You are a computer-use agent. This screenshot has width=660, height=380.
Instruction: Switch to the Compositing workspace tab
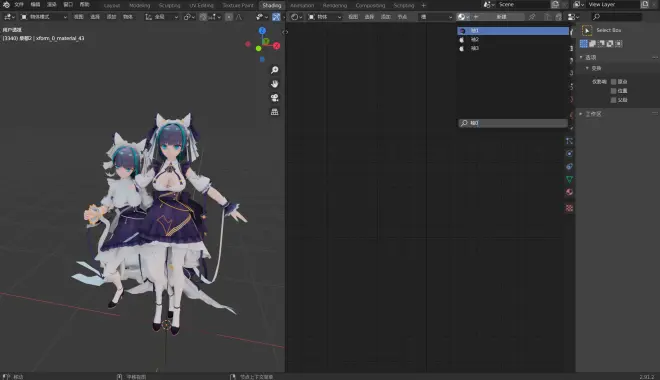(x=370, y=5)
